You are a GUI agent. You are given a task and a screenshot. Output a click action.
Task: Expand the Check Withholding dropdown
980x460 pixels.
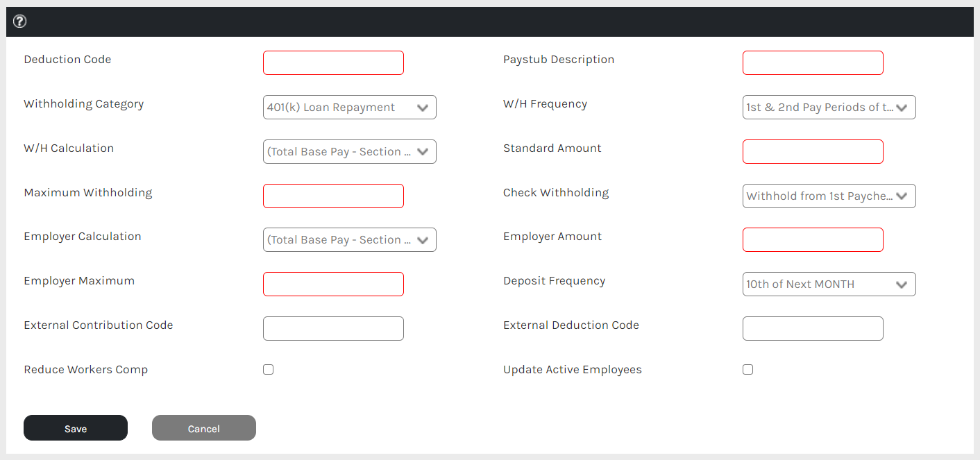pos(829,196)
